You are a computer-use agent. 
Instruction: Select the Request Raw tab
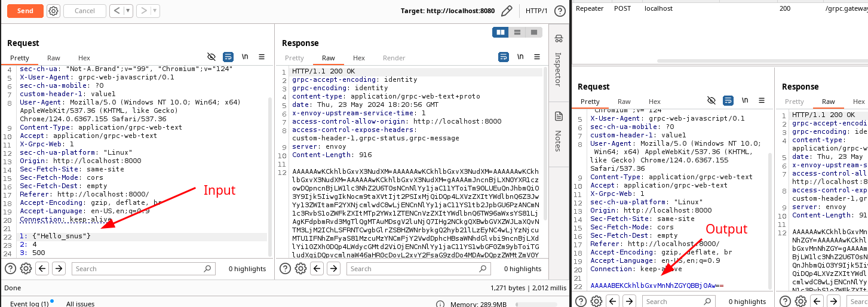54,58
